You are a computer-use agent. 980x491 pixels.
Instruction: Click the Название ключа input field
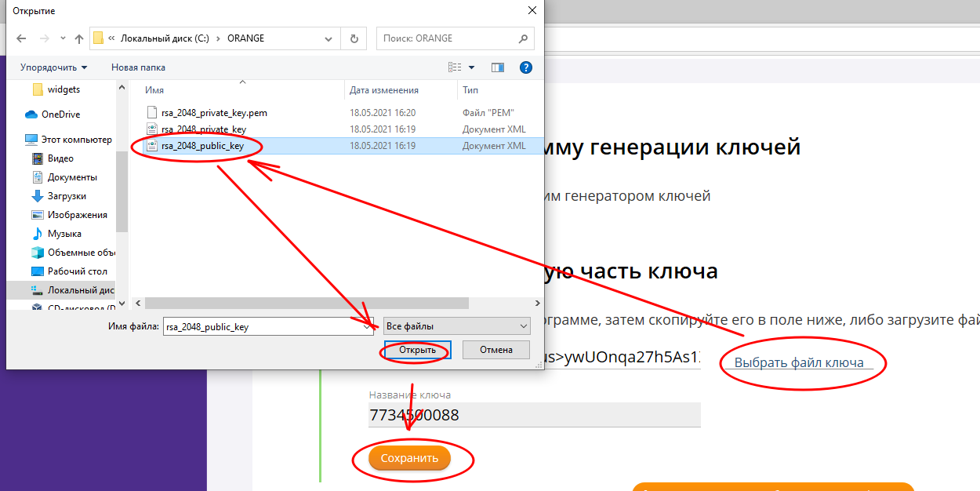pyautogui.click(x=534, y=415)
